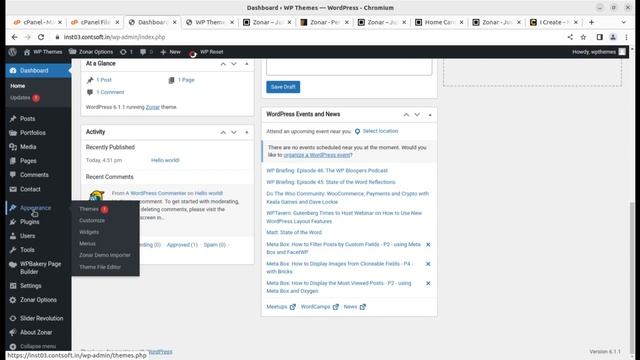640x360 pixels.
Task: Click the WordPress logo in admin bar
Action: [13, 52]
